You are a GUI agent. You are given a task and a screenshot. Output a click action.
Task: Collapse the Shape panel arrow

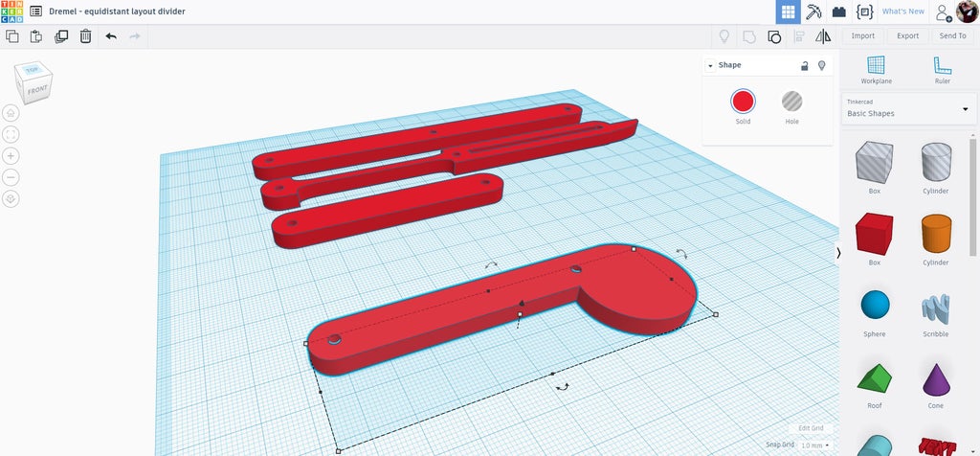pyautogui.click(x=710, y=66)
